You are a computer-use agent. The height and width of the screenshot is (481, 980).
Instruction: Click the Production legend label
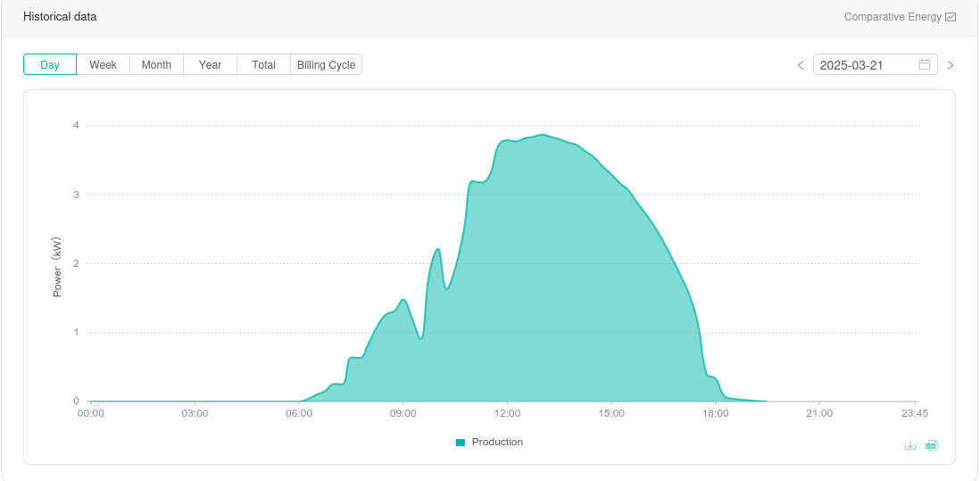pyautogui.click(x=497, y=442)
